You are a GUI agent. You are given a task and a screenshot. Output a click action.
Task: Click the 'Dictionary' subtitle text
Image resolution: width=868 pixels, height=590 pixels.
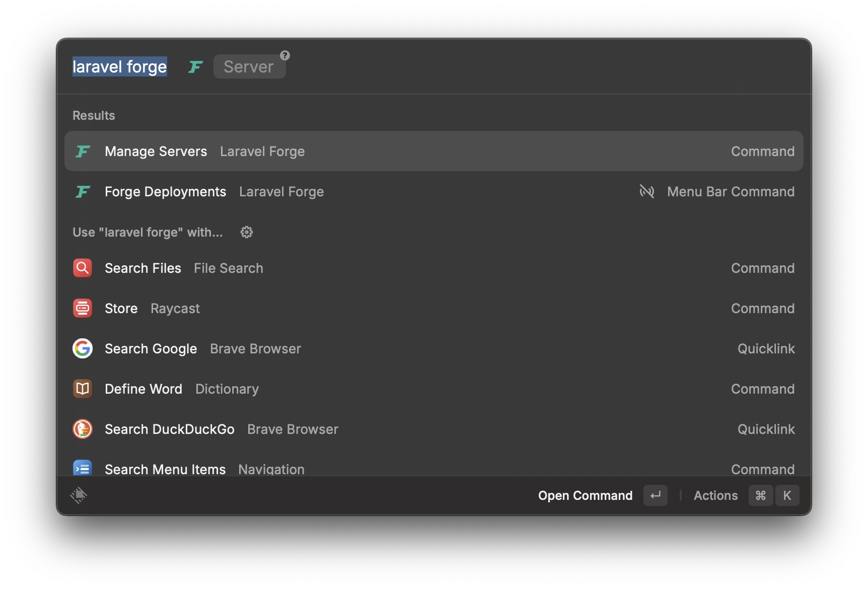click(227, 389)
